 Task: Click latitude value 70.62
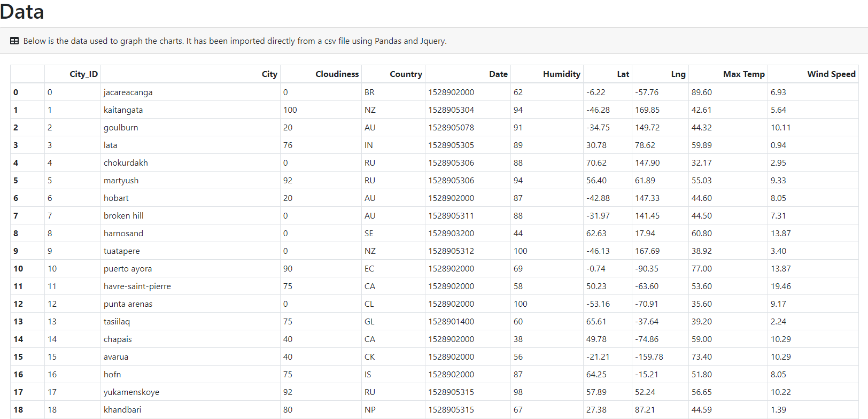[596, 162]
